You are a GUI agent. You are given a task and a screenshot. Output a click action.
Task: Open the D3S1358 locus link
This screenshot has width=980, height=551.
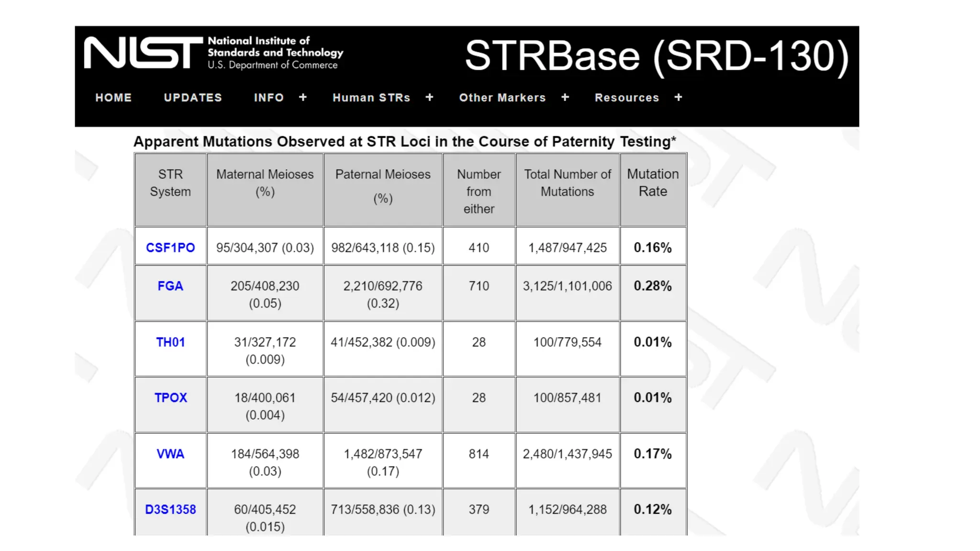170,510
